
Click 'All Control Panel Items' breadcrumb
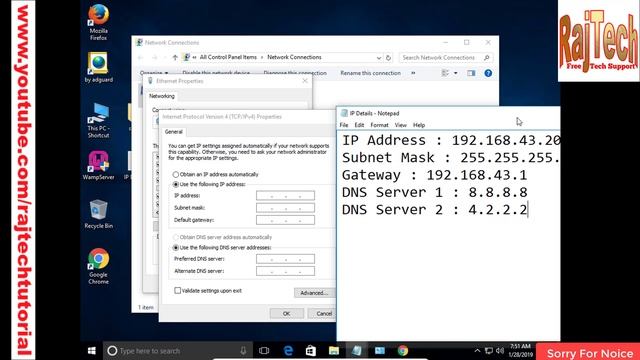point(228,58)
